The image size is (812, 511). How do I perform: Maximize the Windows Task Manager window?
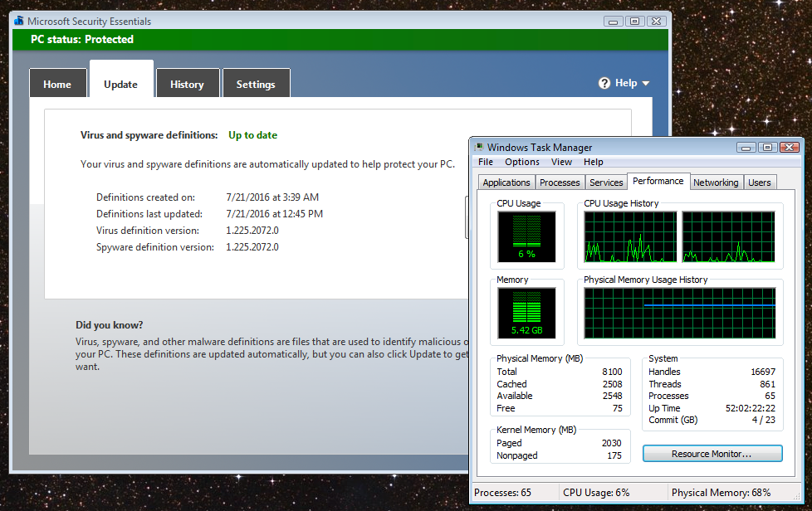(767, 148)
